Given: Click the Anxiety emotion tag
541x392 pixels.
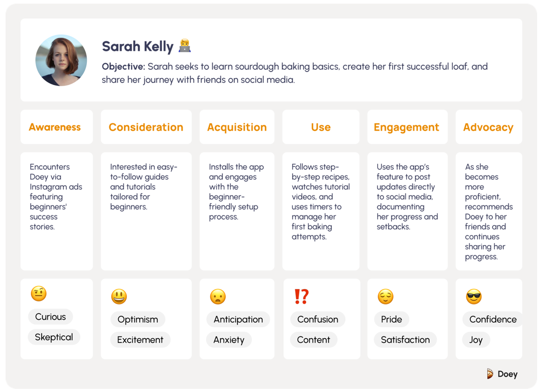Looking at the screenshot, I should 229,340.
